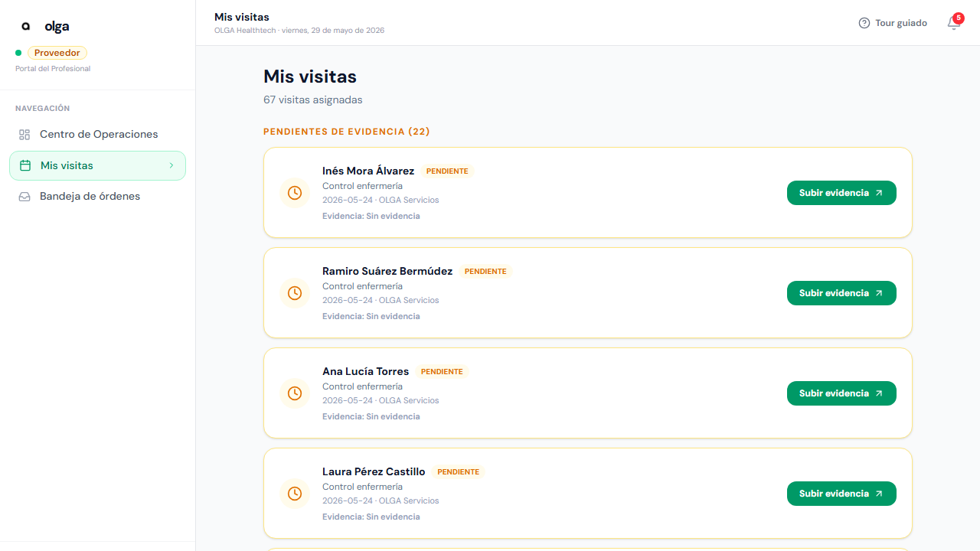
Task: Start the Tour guiado
Action: pyautogui.click(x=893, y=23)
